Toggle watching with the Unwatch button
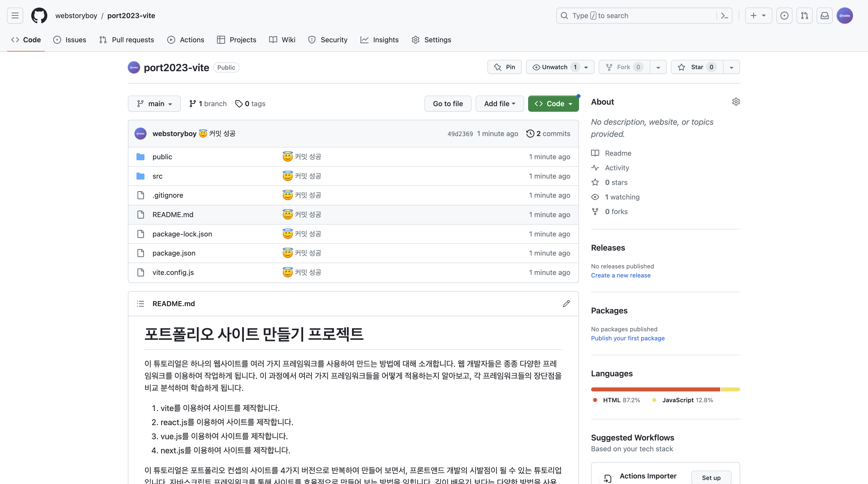 tap(560, 67)
